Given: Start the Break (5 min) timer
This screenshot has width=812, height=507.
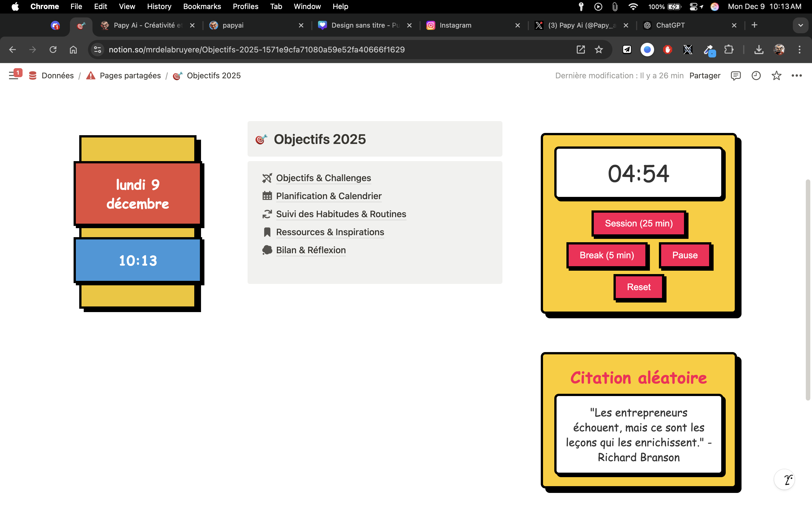Looking at the screenshot, I should click(x=607, y=255).
